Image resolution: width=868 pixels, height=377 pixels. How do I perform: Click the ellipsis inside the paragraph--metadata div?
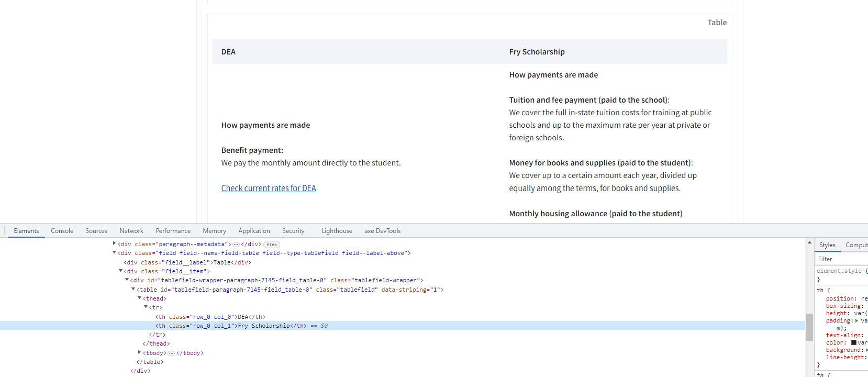point(236,245)
